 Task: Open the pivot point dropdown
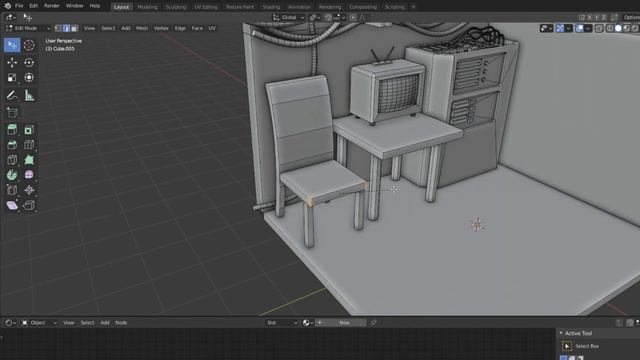pos(315,17)
